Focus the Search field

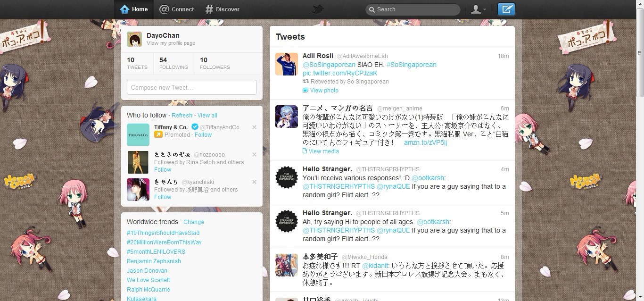[x=413, y=9]
